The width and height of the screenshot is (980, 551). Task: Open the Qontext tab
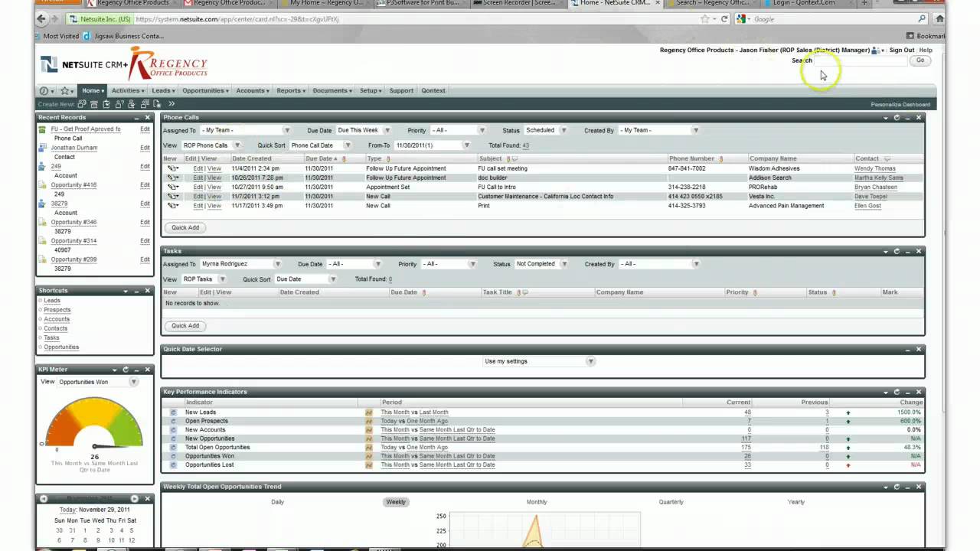(x=433, y=90)
